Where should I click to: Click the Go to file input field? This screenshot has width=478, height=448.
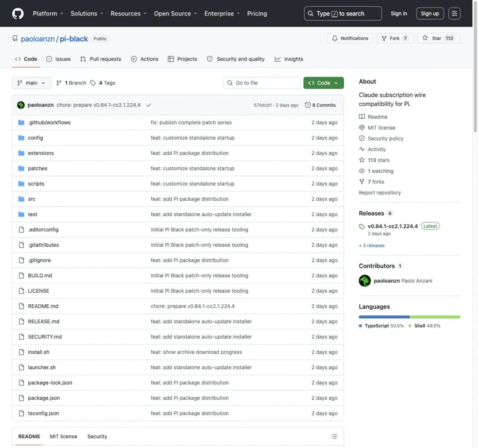[262, 83]
